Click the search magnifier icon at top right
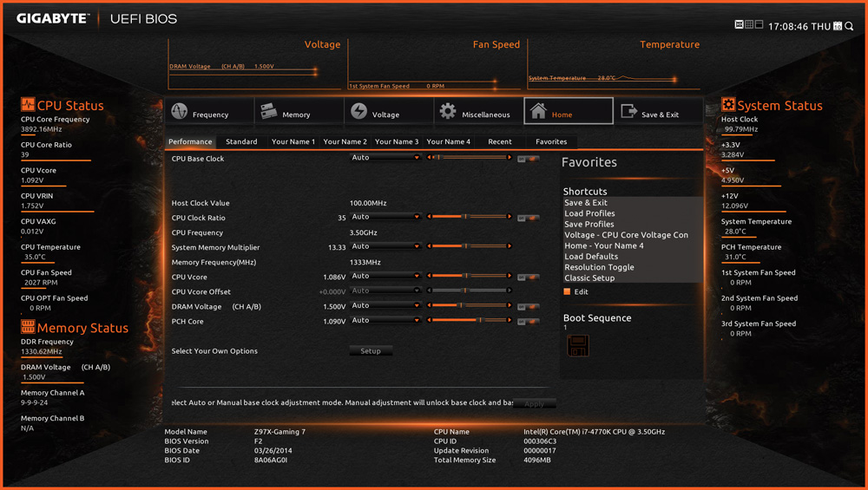The height and width of the screenshot is (490, 868). tap(849, 25)
